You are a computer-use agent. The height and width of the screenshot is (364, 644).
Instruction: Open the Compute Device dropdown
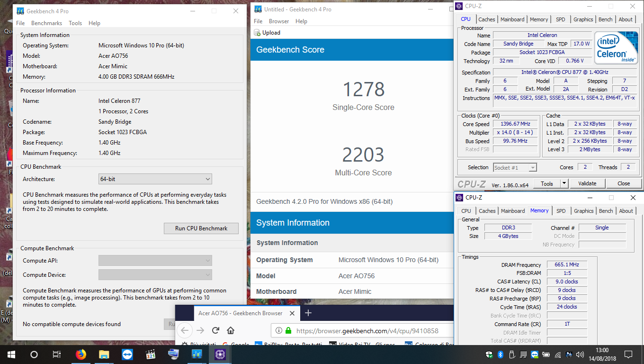click(155, 275)
